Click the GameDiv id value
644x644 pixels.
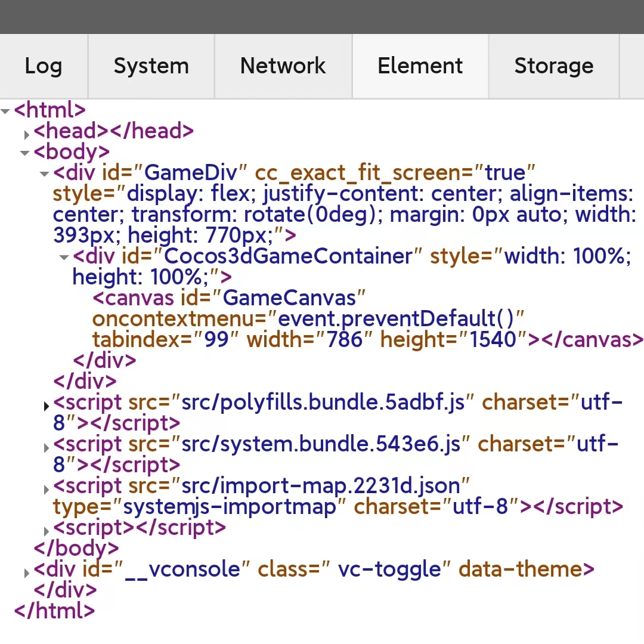191,172
